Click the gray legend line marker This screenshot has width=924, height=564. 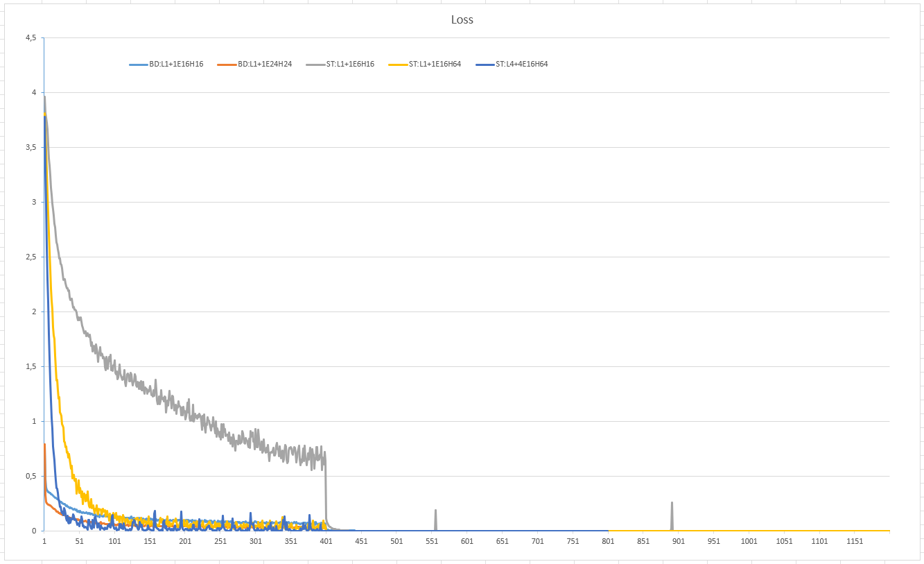315,65
